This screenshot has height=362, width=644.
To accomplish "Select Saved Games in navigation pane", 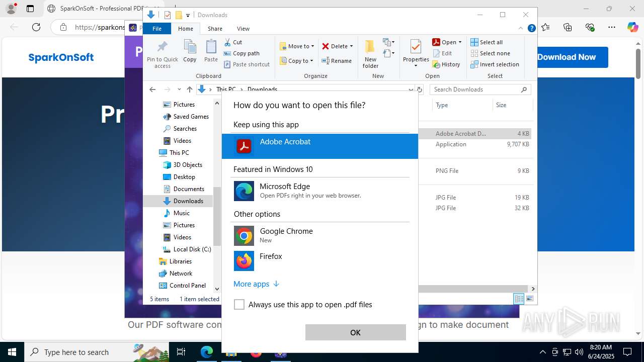I will point(186,117).
